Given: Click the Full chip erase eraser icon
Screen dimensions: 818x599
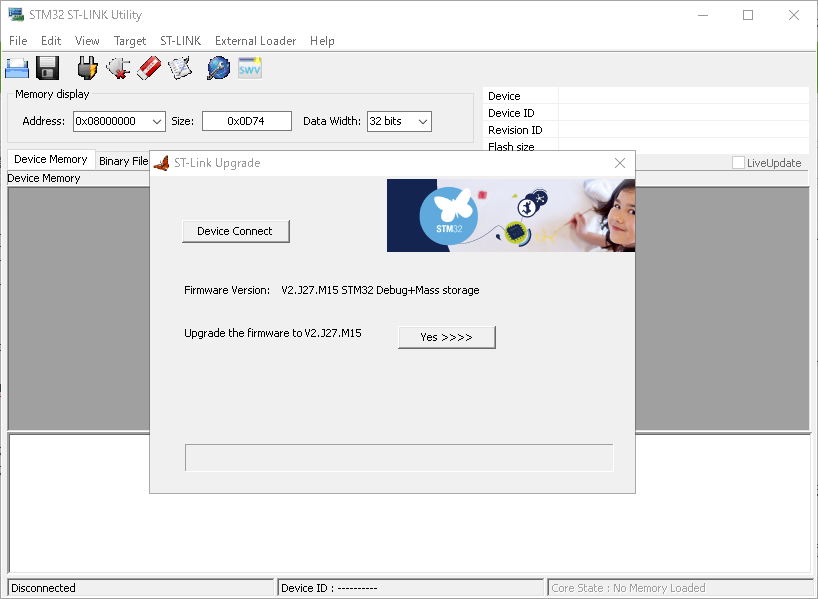Looking at the screenshot, I should [x=149, y=68].
